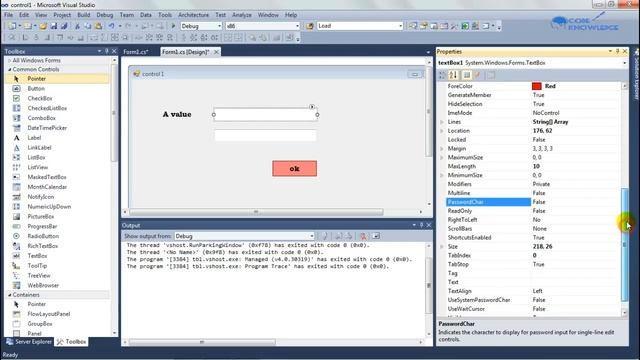Open the textBox1 object selector dropdown
The height and width of the screenshot is (360, 640).
[x=624, y=63]
